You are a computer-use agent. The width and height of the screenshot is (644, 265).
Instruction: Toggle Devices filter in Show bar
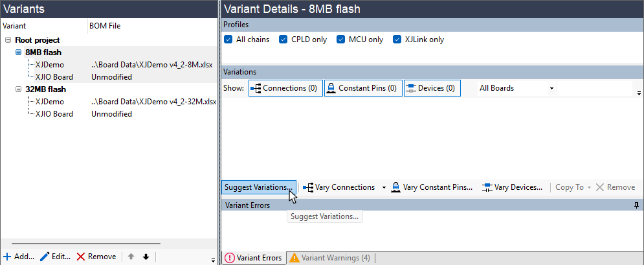432,88
